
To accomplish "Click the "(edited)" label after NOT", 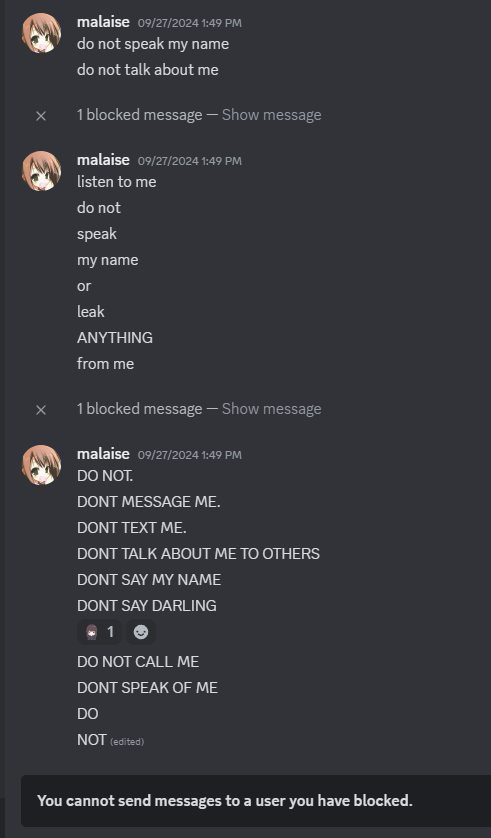I will click(x=127, y=742).
